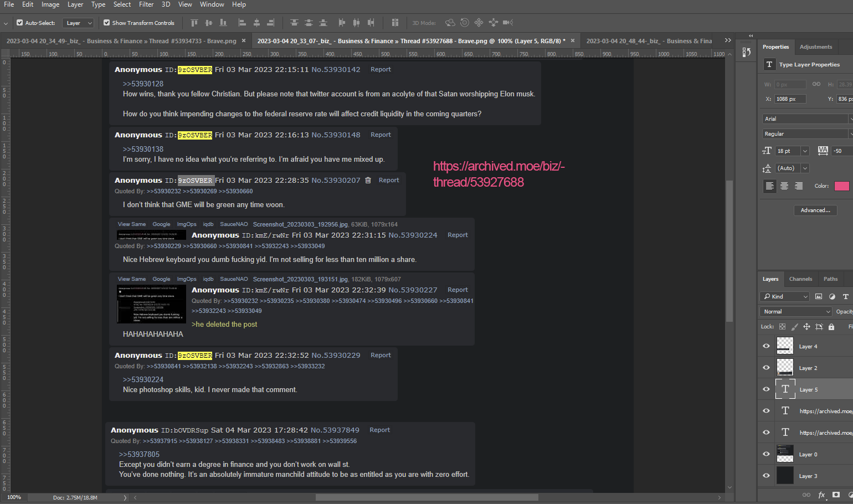
Task: Open the Filter menu
Action: tap(146, 4)
